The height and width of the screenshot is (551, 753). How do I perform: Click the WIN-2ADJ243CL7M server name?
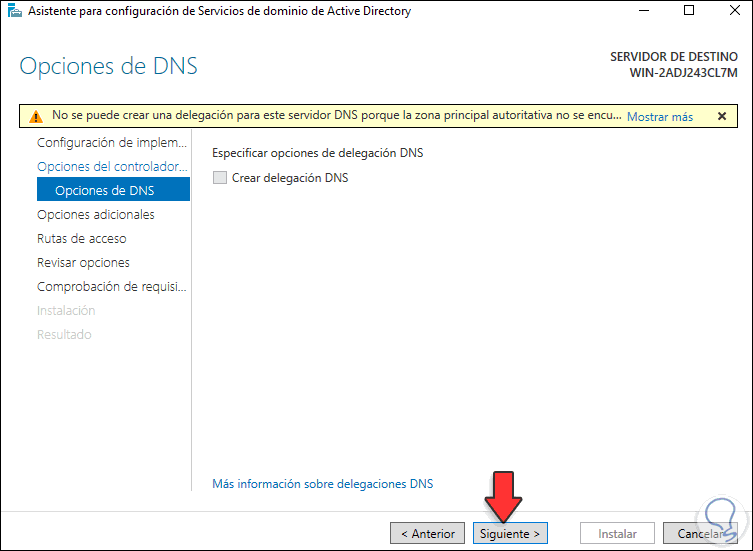683,73
